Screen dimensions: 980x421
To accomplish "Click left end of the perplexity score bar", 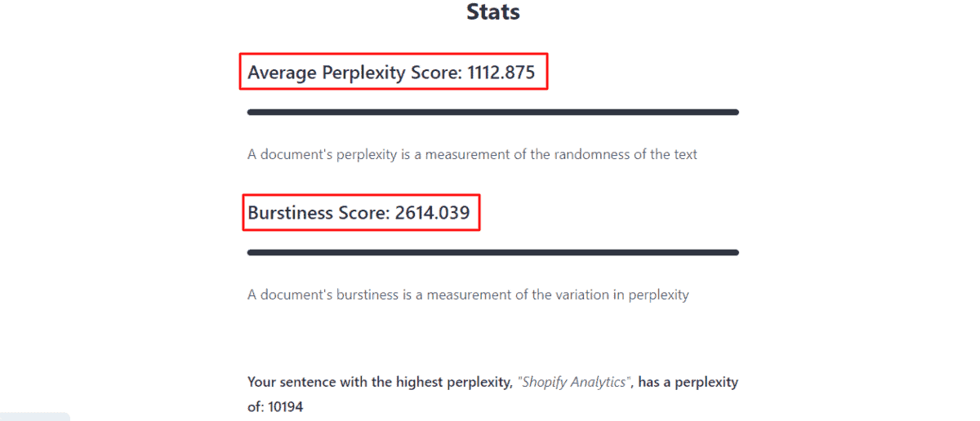I will coord(252,113).
